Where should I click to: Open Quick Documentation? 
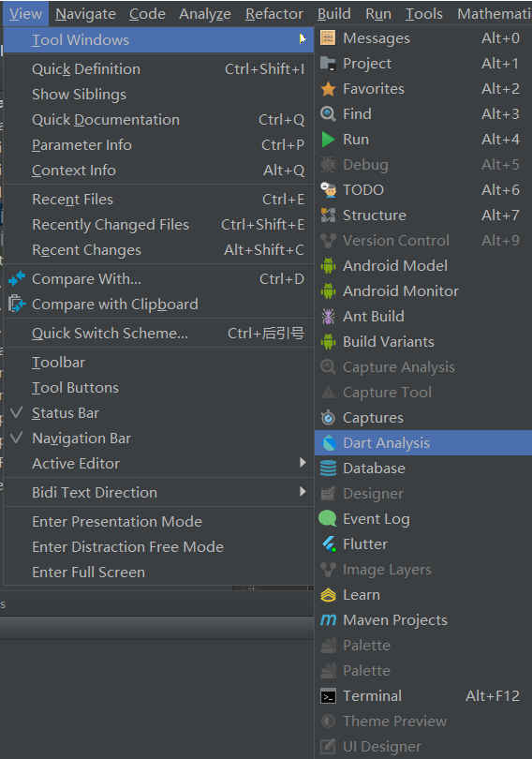(x=158, y=120)
